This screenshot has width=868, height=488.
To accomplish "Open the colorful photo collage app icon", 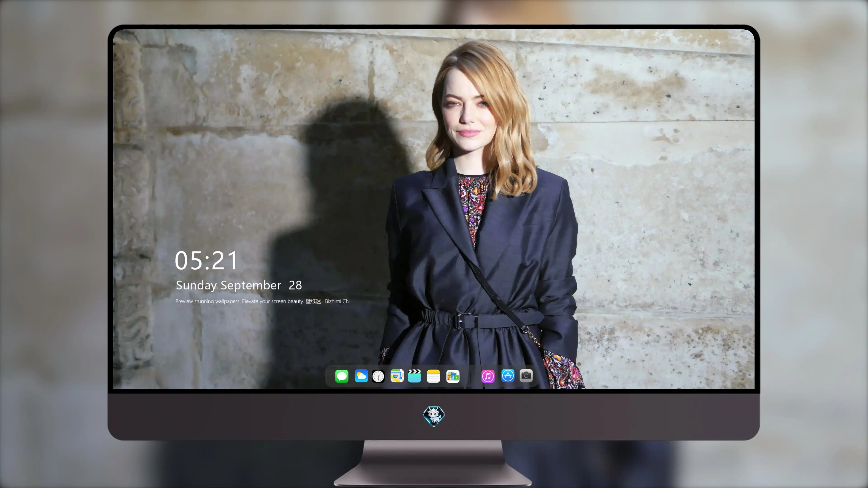I will click(x=453, y=376).
